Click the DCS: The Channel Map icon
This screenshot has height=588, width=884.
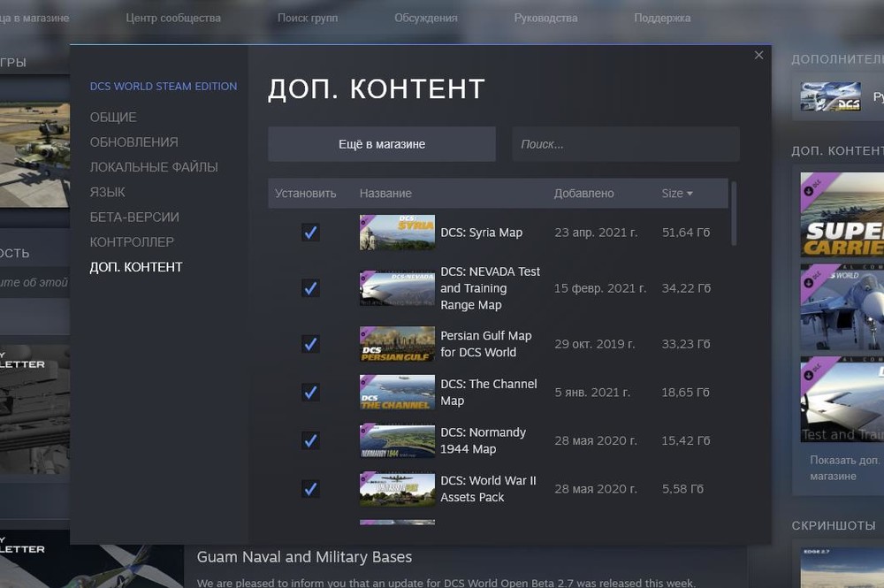tap(397, 393)
